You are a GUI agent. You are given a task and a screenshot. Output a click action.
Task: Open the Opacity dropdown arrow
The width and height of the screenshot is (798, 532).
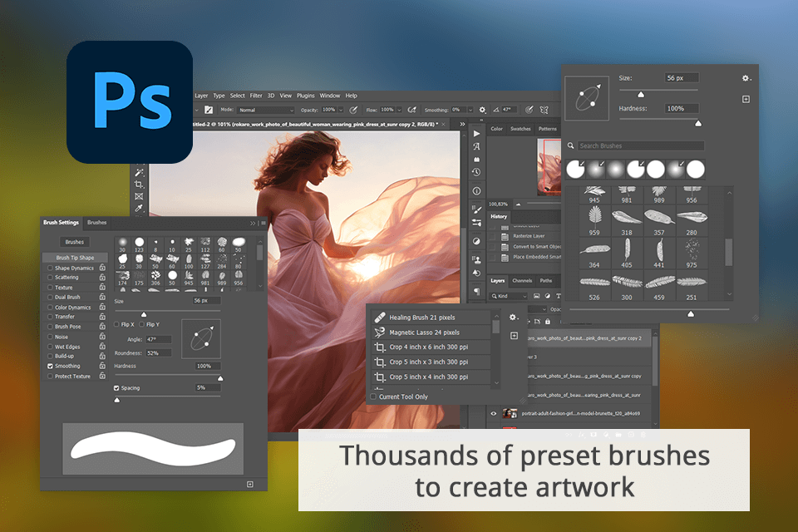(341, 110)
